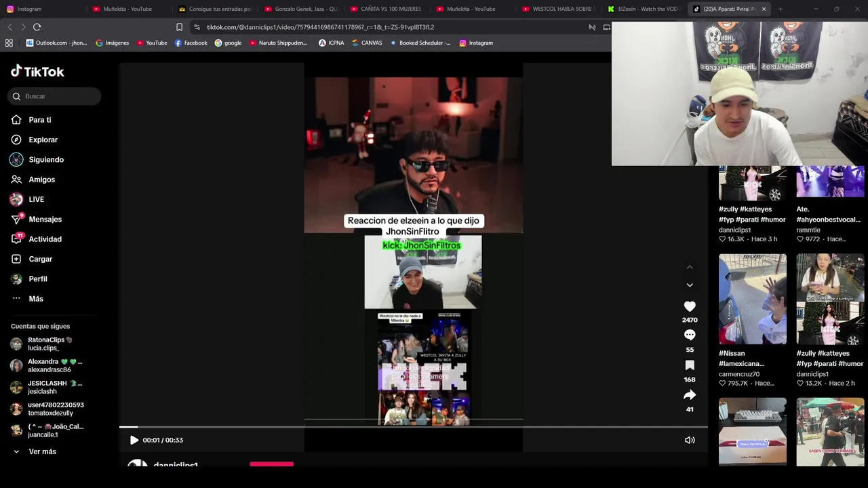868x488 pixels.
Task: Open comments with speech bubble icon
Action: (x=690, y=335)
